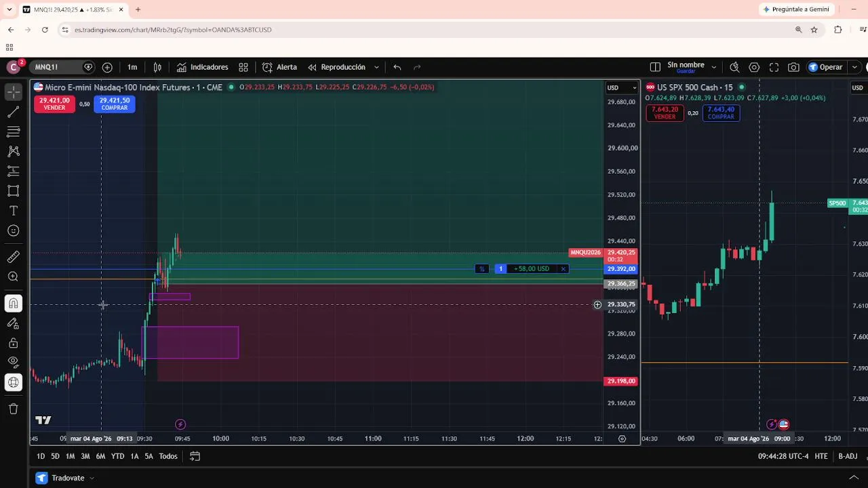Hide all drawings with the eye icon
The height and width of the screenshot is (488, 868).
[x=14, y=363]
